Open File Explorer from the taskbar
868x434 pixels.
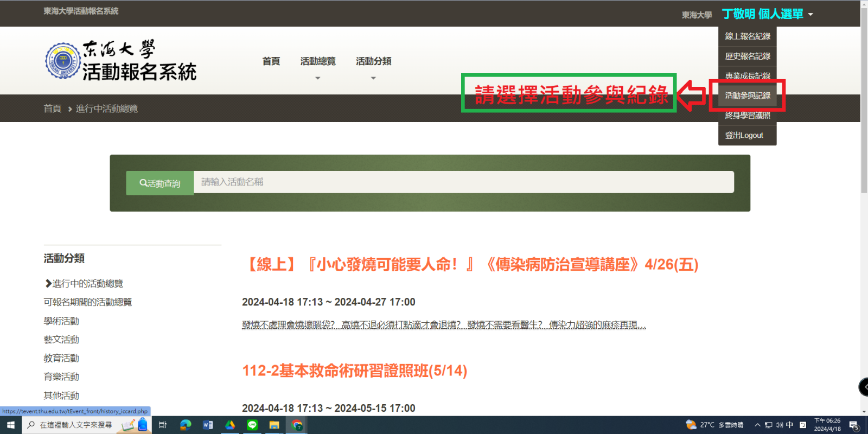(275, 425)
